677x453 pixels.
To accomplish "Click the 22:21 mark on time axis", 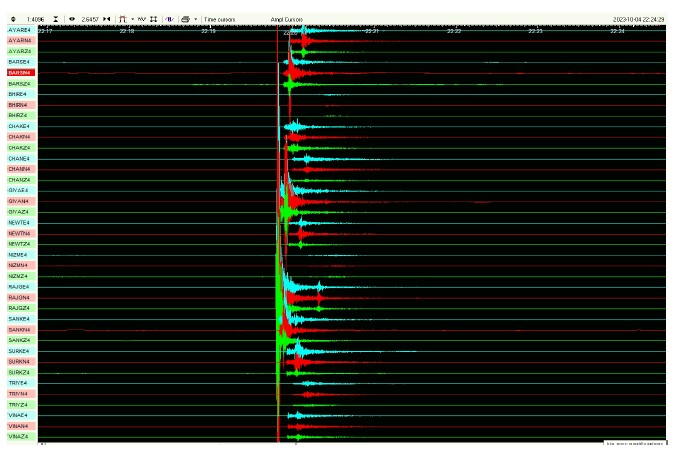I will 372,31.
